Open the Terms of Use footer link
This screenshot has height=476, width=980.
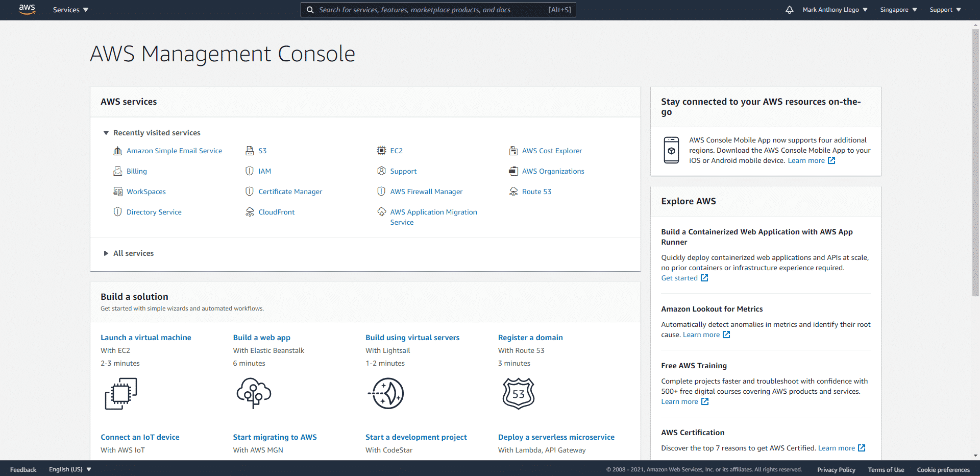[886, 470]
